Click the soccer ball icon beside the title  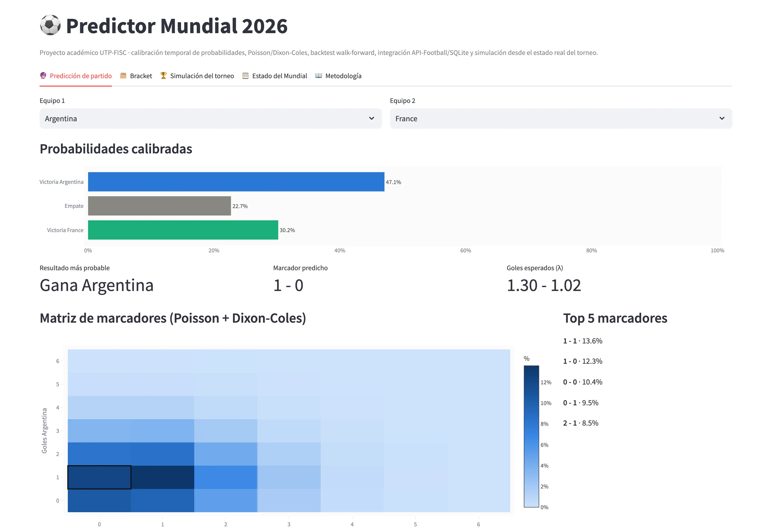(50, 25)
